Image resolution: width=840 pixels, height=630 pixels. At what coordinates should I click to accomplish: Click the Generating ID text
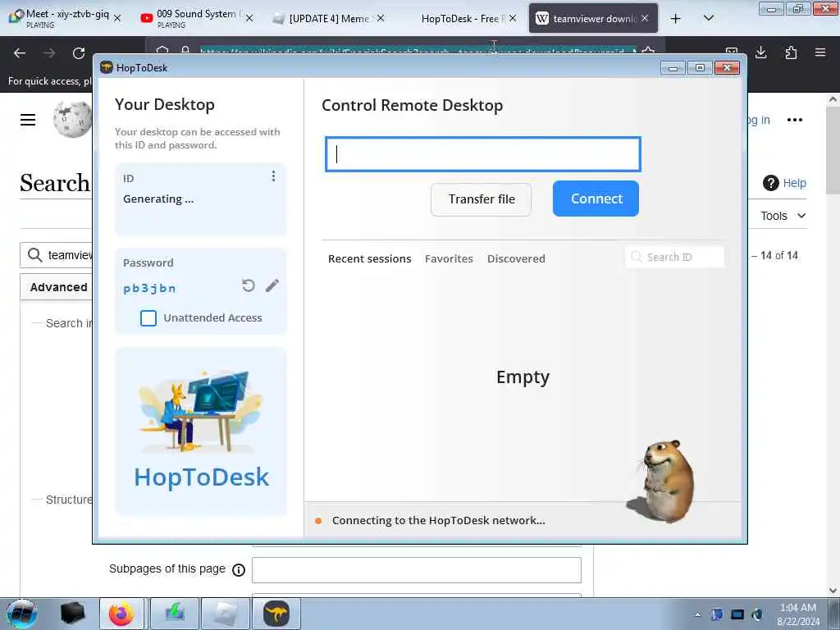(x=158, y=199)
